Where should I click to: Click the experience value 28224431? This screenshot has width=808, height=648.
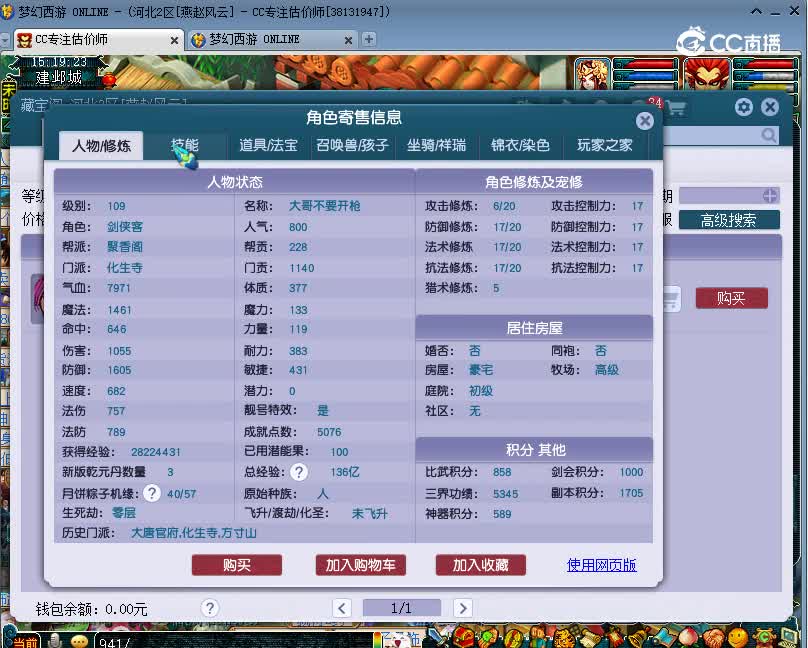pos(156,452)
